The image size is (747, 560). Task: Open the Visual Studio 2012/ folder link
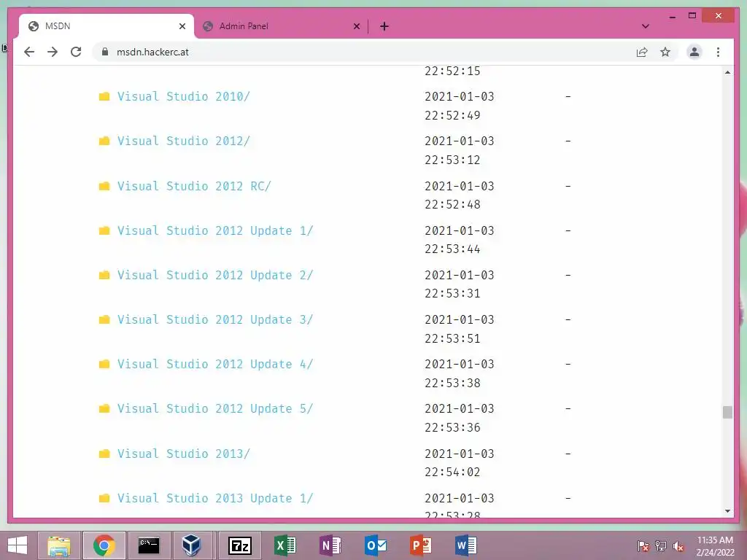point(183,141)
